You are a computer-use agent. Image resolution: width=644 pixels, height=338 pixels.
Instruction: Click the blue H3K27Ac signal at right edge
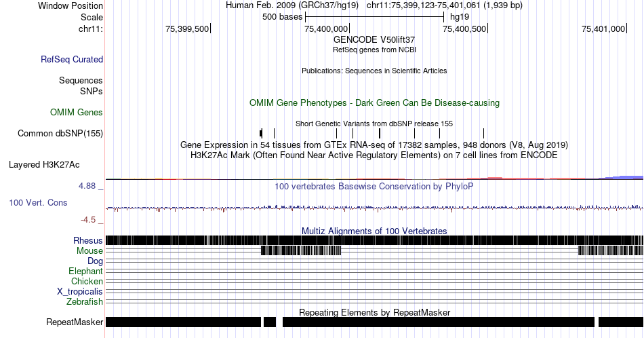pyautogui.click(x=622, y=177)
